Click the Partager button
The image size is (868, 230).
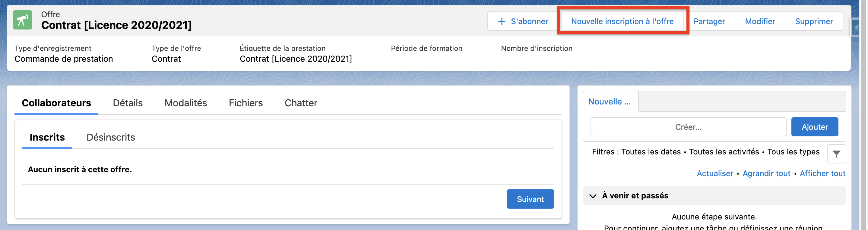pos(709,21)
